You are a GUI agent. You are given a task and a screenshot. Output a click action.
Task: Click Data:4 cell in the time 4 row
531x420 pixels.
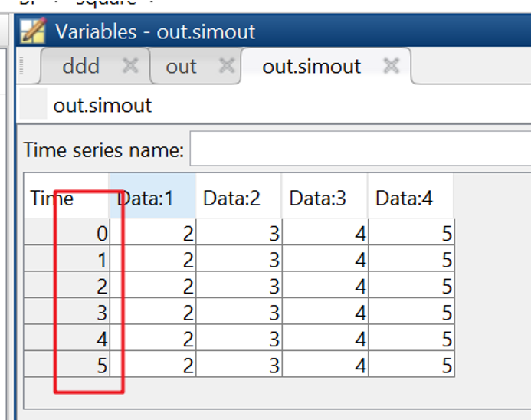coord(411,339)
